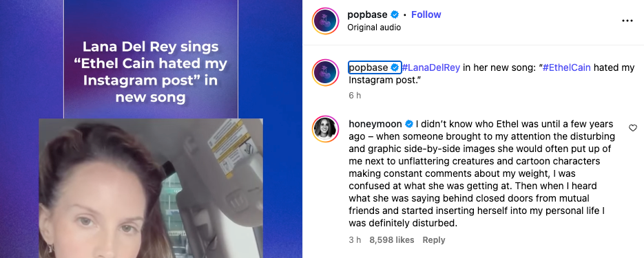Open popbase profile picture in header
Screen dimensions: 644x258
coord(325,21)
